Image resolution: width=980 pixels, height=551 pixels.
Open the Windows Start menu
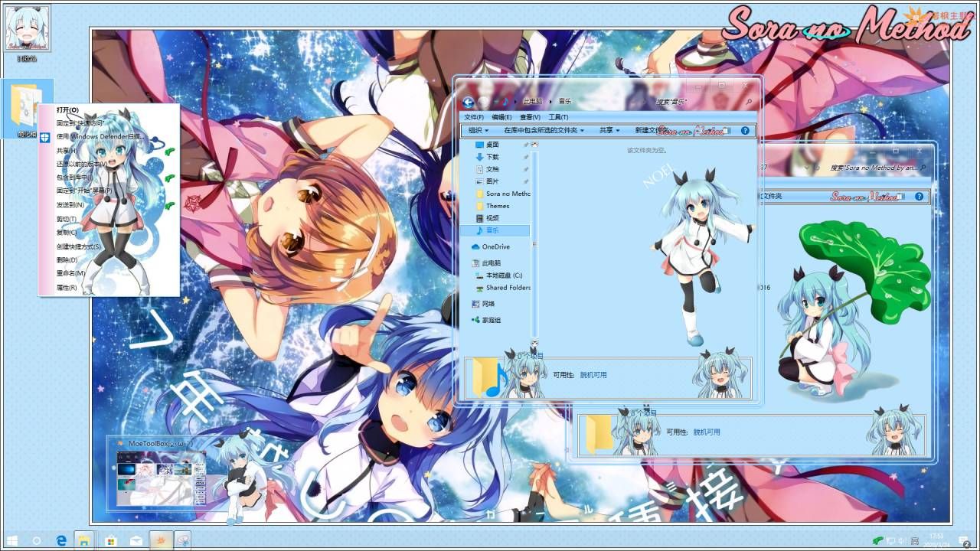click(x=13, y=540)
